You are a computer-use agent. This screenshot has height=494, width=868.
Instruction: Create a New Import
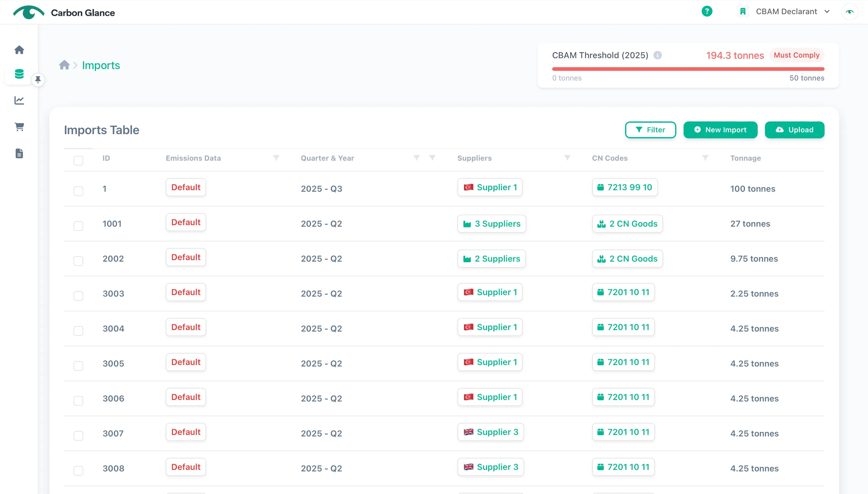720,130
